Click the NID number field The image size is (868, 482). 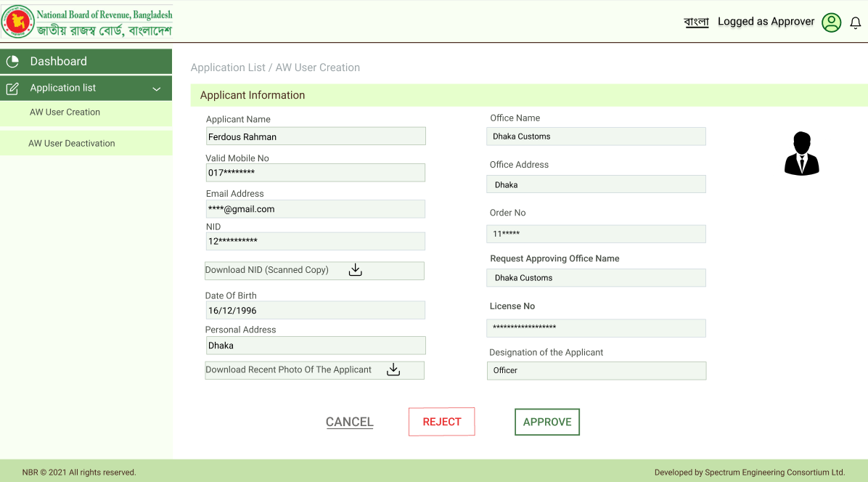click(316, 241)
